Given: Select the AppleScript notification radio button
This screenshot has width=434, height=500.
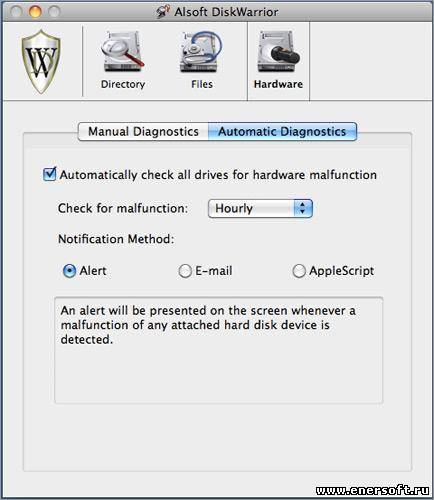Looking at the screenshot, I should (x=299, y=271).
